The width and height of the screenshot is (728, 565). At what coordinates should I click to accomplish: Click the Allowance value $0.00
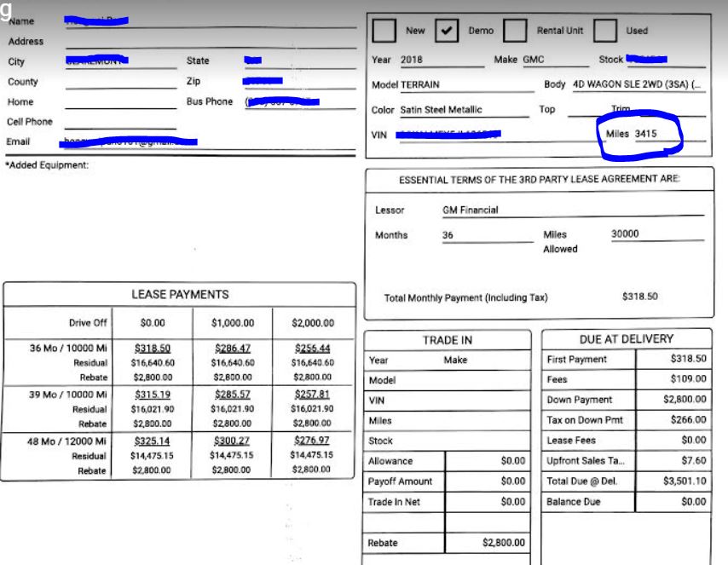[513, 461]
